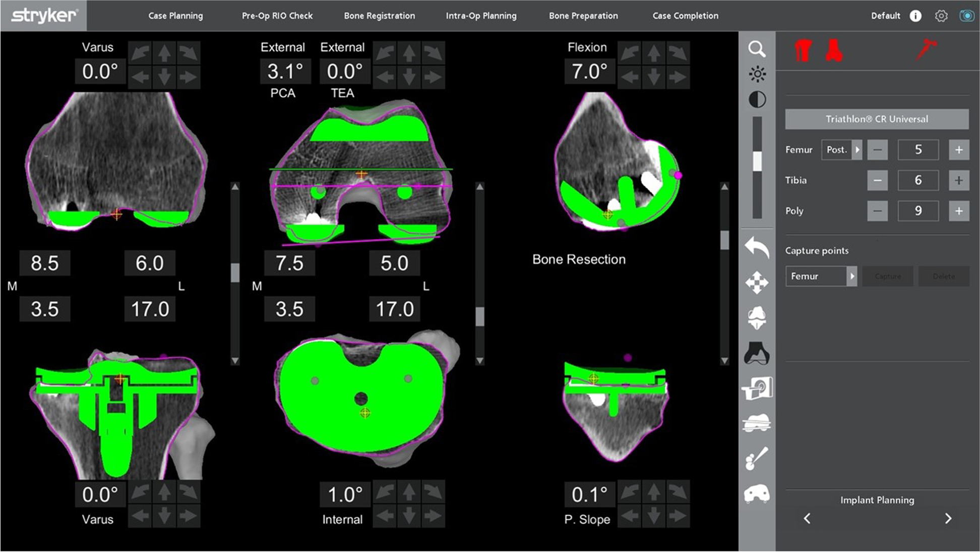Click up arrow beside External TEA value
980x552 pixels.
tap(409, 53)
